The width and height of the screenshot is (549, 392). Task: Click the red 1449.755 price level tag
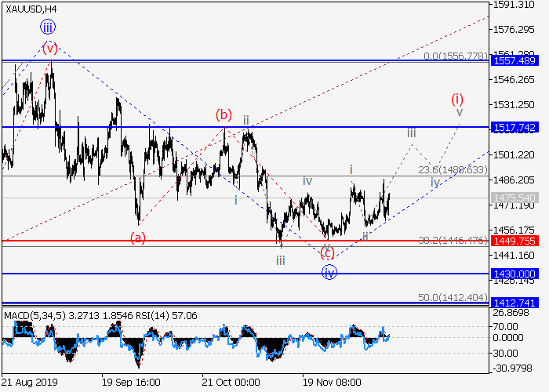point(513,241)
